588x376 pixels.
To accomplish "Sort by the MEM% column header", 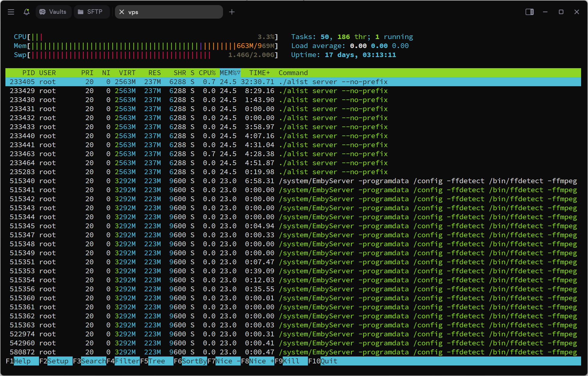I will (x=230, y=73).
